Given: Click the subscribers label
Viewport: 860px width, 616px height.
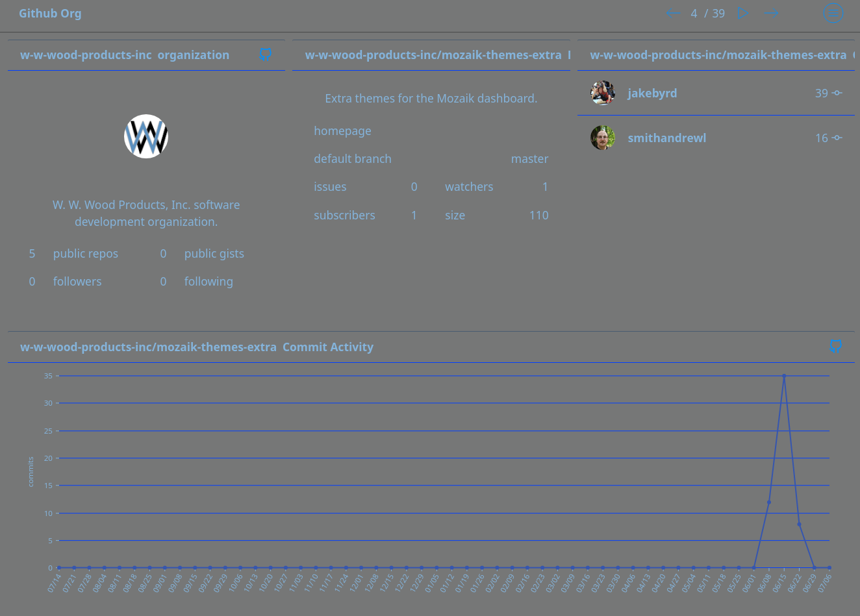Looking at the screenshot, I should coord(344,216).
